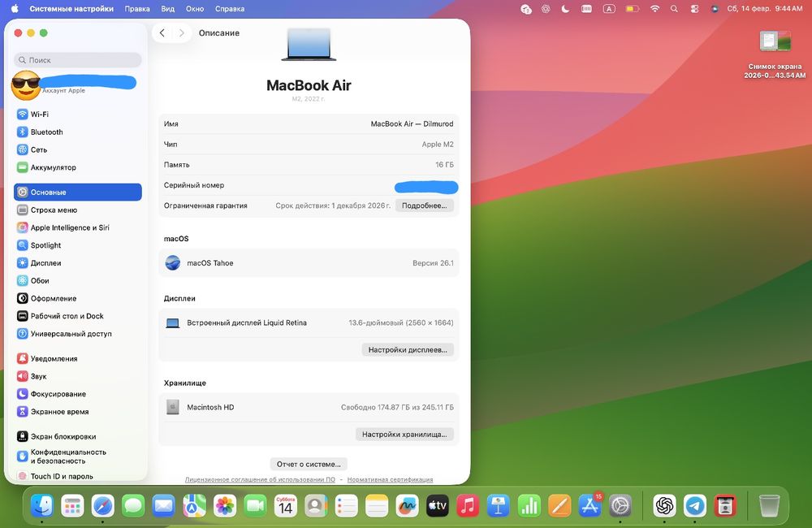Open Оформление settings
Image resolution: width=812 pixels, height=528 pixels.
pos(78,298)
